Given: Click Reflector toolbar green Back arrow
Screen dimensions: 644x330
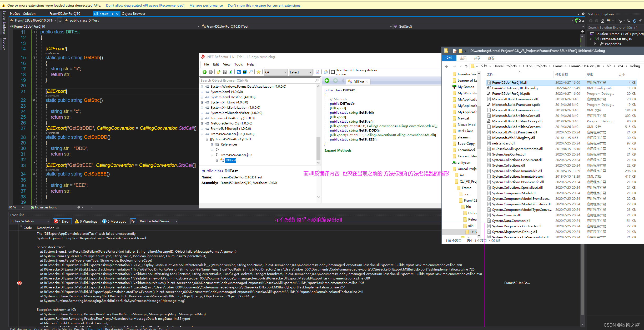Looking at the screenshot, I should 204,72.
